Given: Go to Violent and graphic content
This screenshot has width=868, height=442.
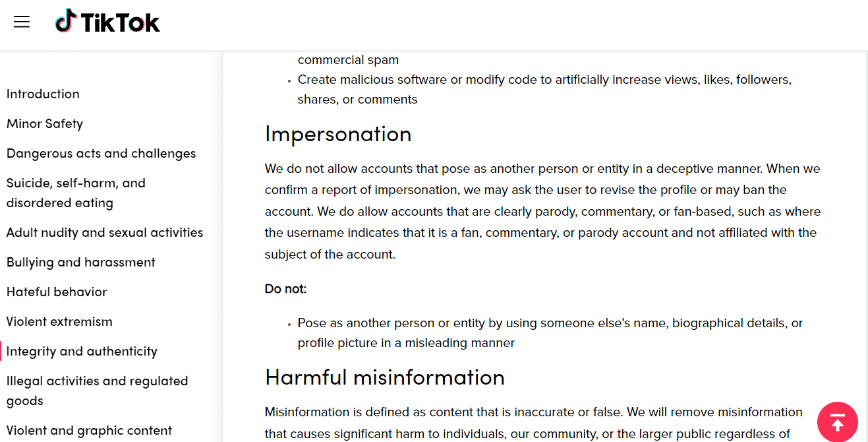Looking at the screenshot, I should [89, 430].
